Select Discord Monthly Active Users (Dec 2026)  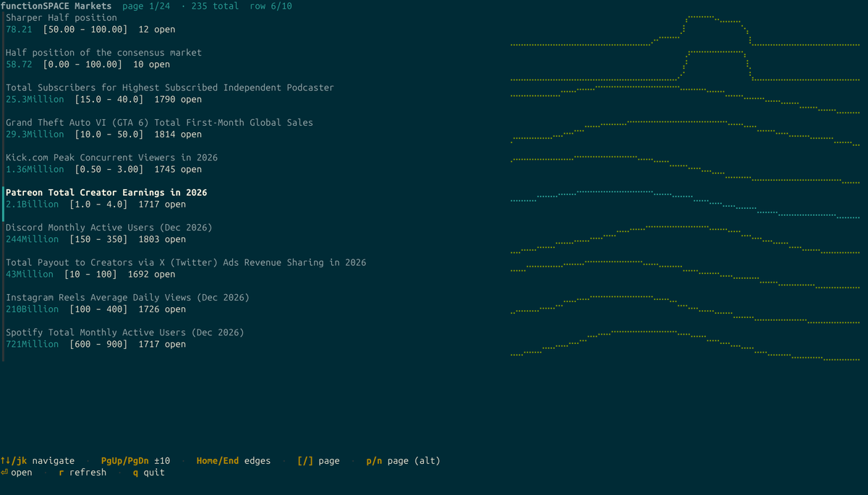(109, 228)
